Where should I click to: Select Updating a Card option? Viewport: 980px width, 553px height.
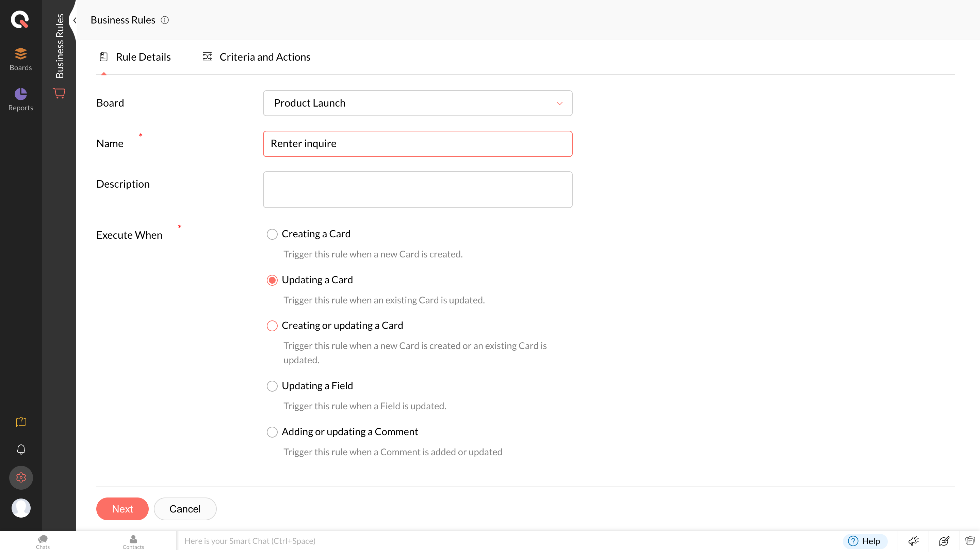pos(272,280)
